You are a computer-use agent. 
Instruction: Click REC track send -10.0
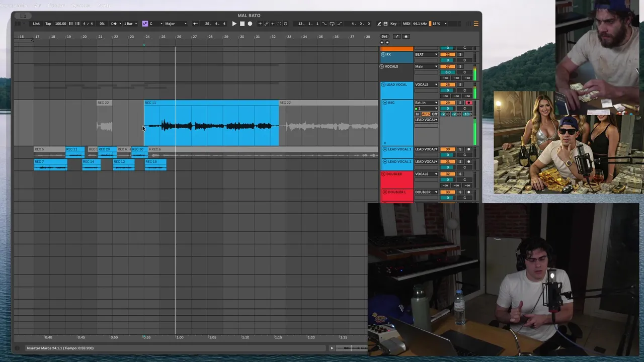point(467,114)
